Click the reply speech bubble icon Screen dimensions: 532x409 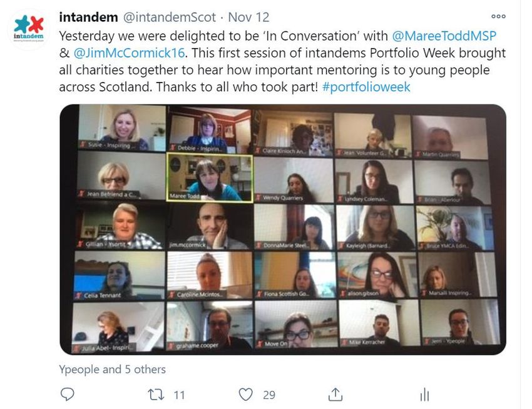coord(67,395)
